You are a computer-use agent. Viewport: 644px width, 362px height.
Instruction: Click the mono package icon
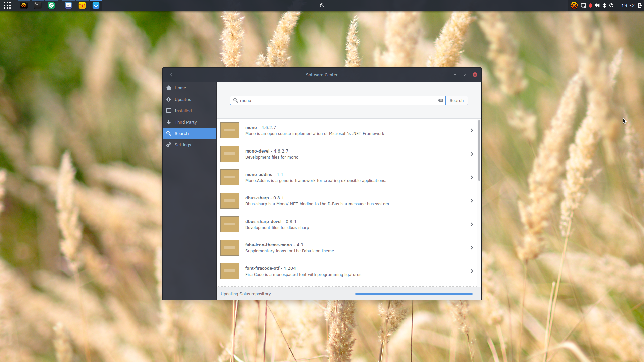coord(230,130)
